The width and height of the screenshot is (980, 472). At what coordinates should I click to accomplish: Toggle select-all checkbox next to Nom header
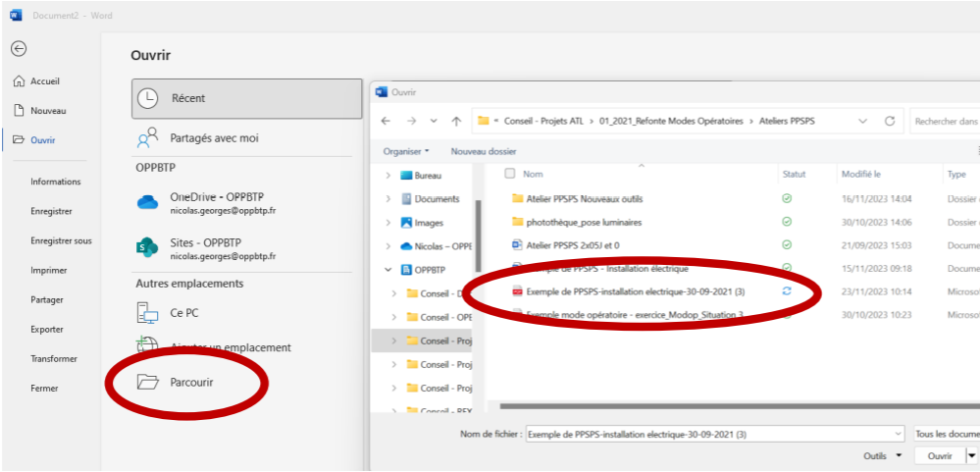coord(509,174)
